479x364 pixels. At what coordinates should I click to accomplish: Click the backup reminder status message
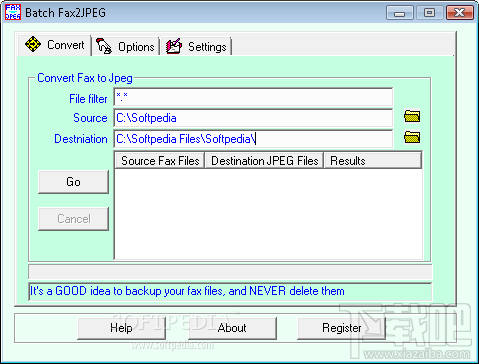pos(230,291)
